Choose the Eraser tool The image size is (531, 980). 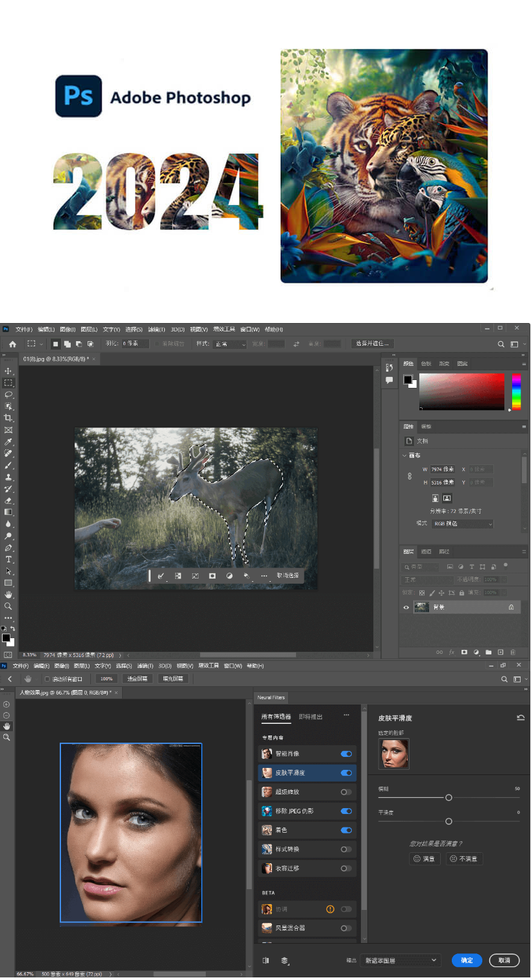tap(8, 501)
